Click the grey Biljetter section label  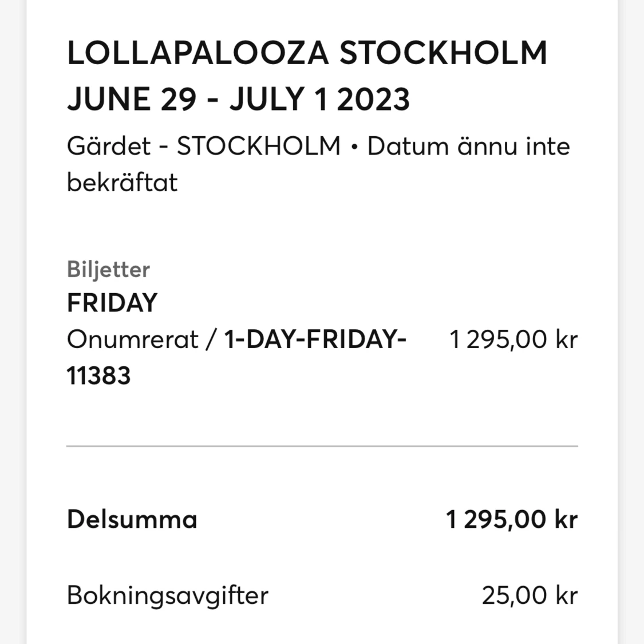tap(108, 269)
